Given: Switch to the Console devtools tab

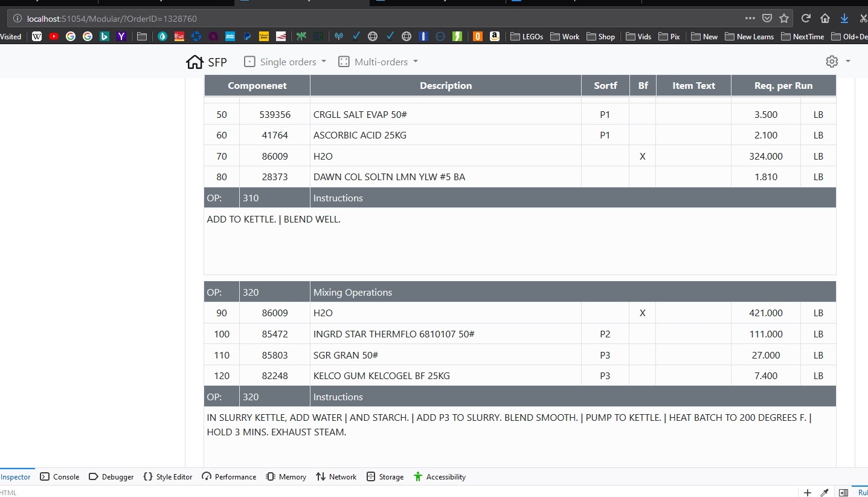Looking at the screenshot, I should coord(60,476).
